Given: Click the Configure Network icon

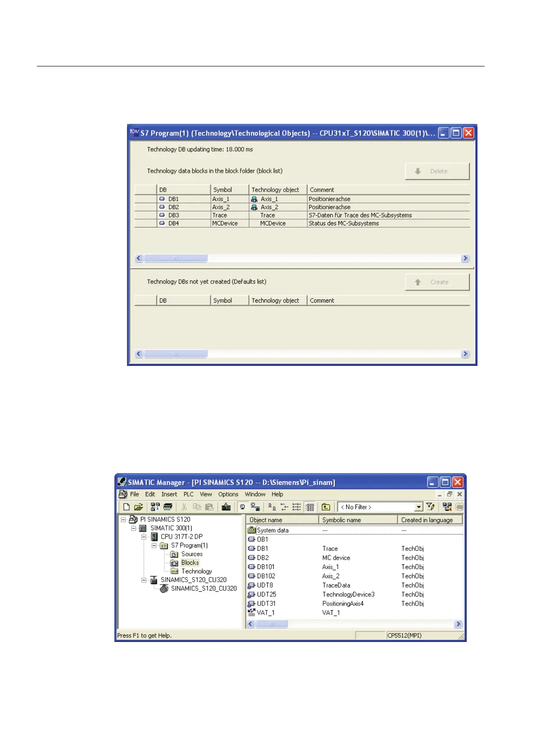Looking at the screenshot, I should 447,507.
